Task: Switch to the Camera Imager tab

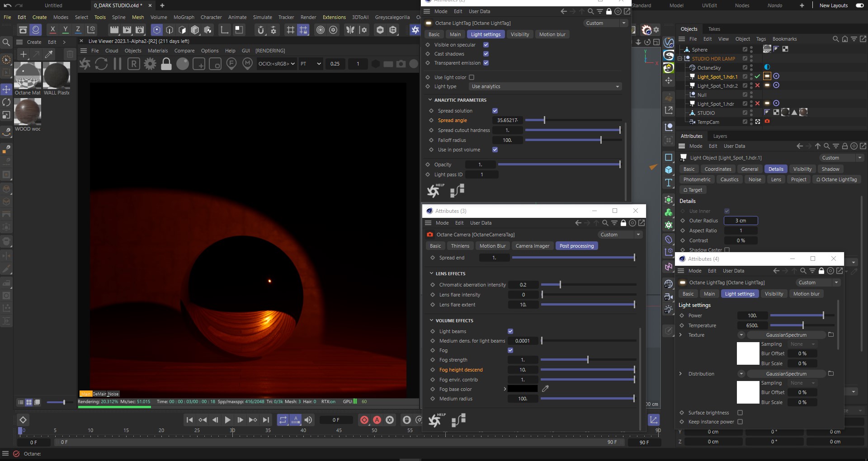Action: pos(532,246)
